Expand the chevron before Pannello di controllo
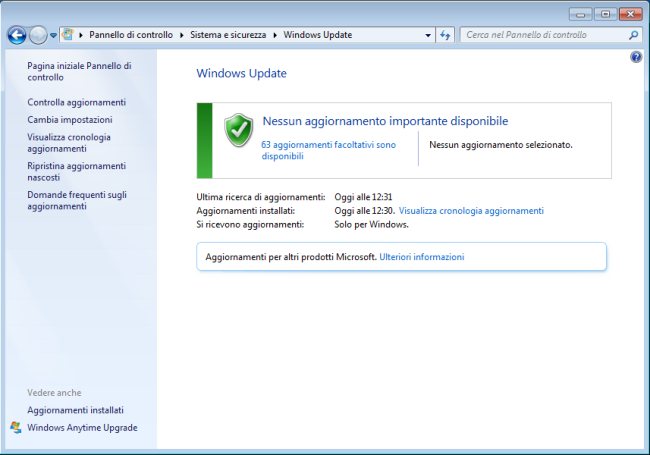650x455 pixels. tap(81, 35)
